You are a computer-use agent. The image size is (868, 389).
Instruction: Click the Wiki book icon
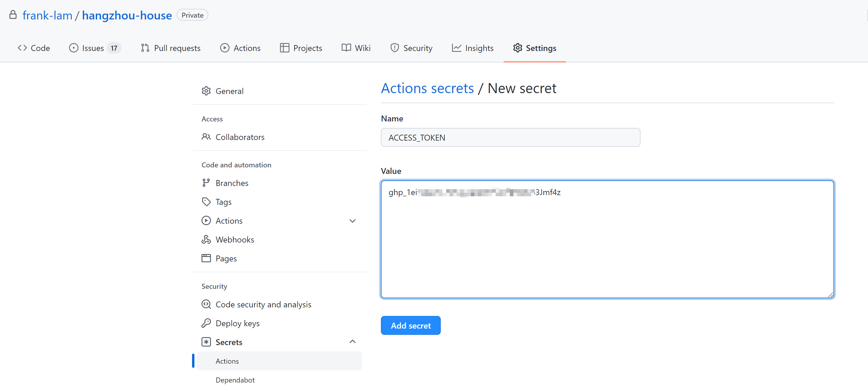[x=346, y=48]
